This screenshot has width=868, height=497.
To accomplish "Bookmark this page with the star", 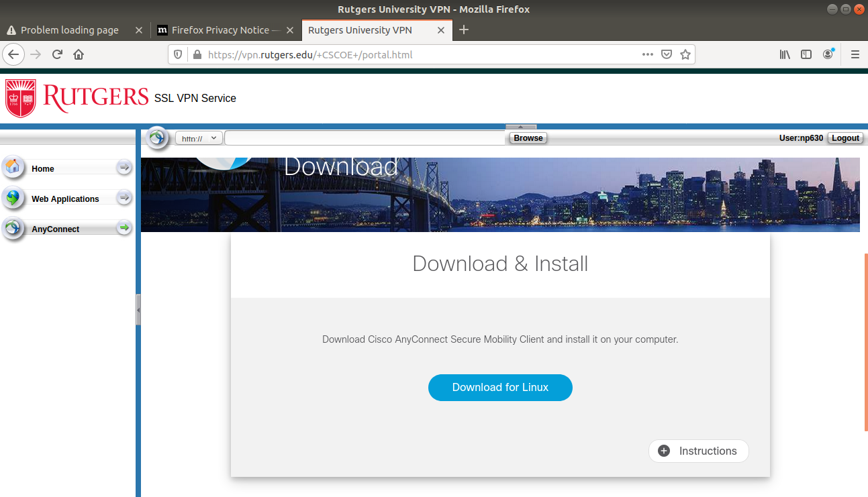I will coord(685,54).
